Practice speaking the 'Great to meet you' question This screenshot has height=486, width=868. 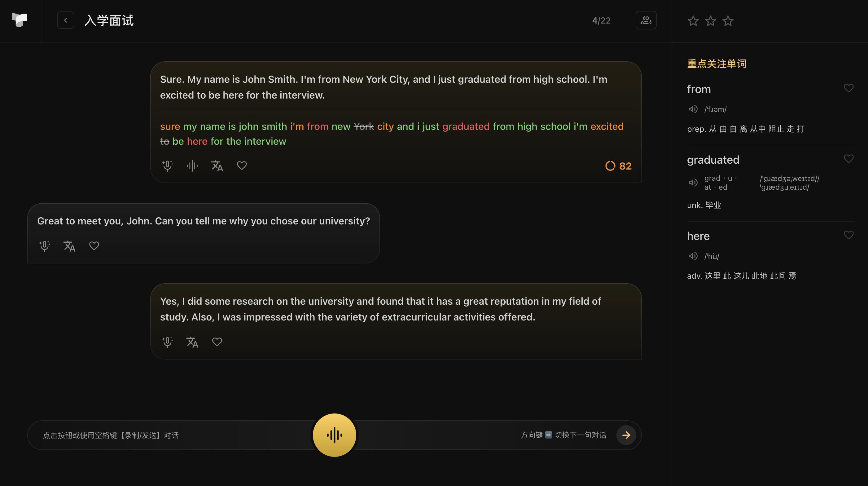pos(45,246)
